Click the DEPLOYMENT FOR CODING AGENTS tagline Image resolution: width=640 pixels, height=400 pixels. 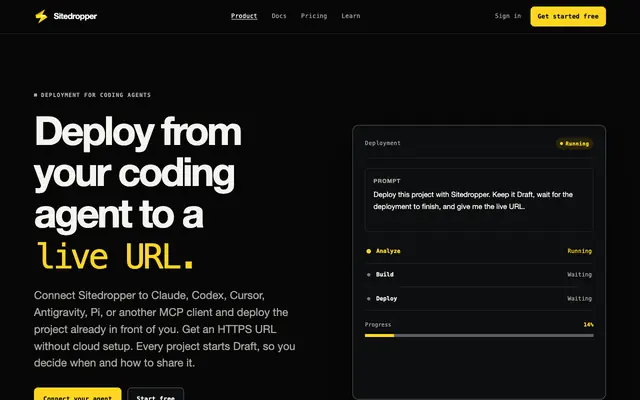92,95
